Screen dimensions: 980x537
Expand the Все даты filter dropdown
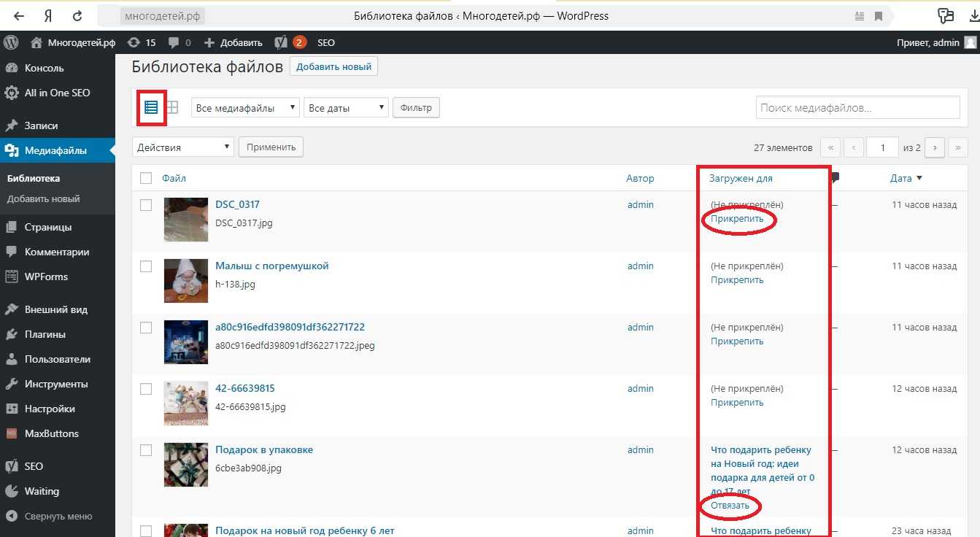click(x=346, y=108)
